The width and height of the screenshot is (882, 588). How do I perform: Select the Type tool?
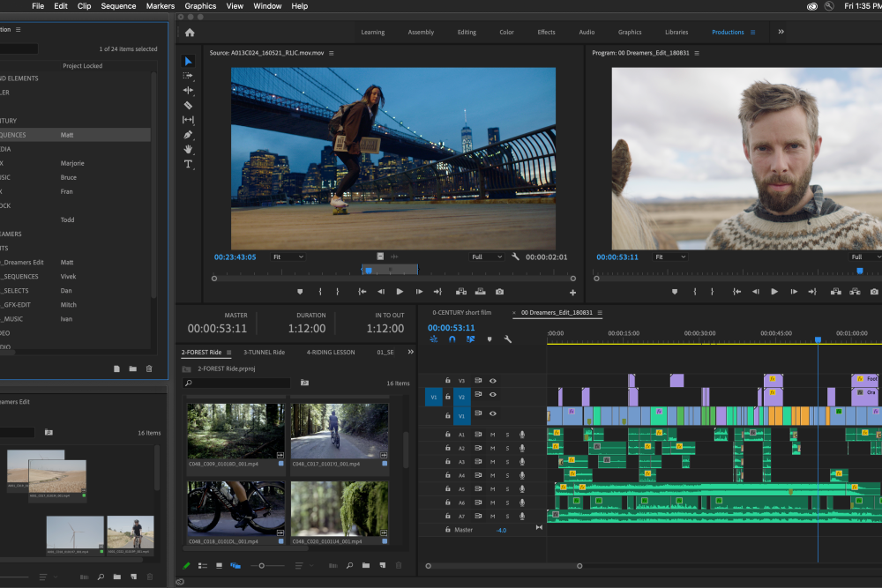coord(187,164)
